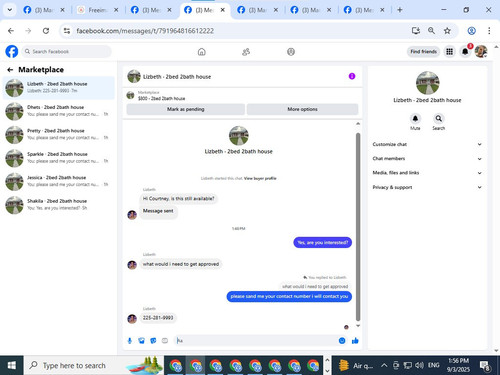Open the install app icon in address bar

click(416, 31)
